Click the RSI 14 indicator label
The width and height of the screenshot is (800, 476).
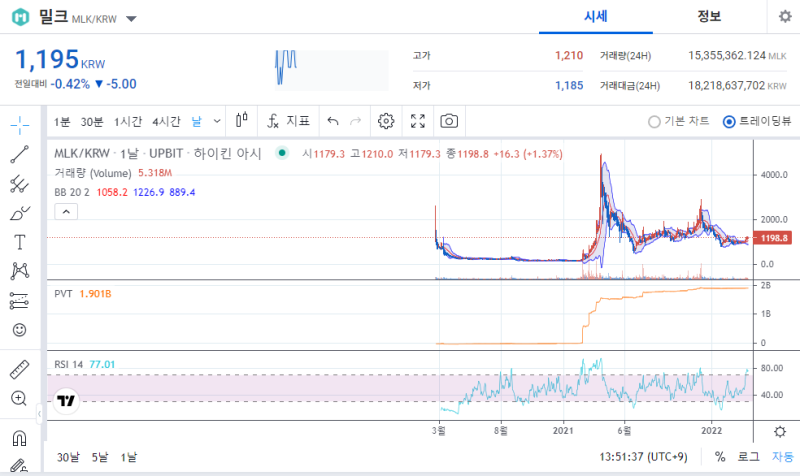pos(68,365)
